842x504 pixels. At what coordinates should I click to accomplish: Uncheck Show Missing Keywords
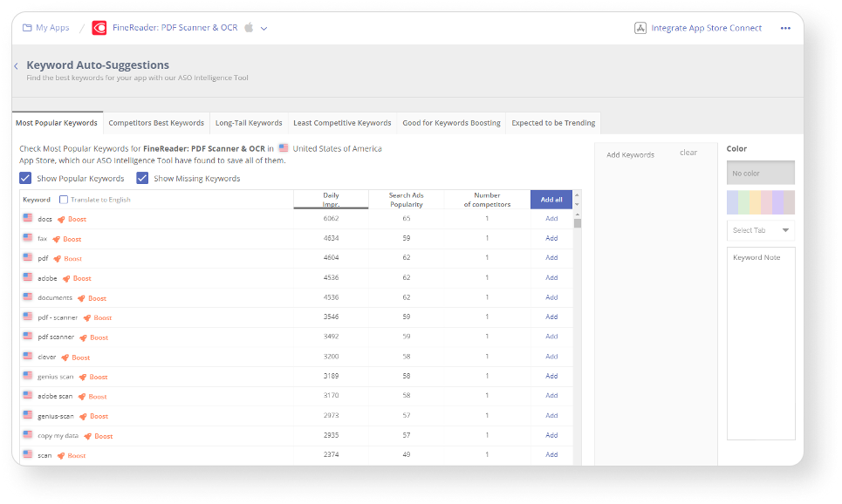[142, 178]
